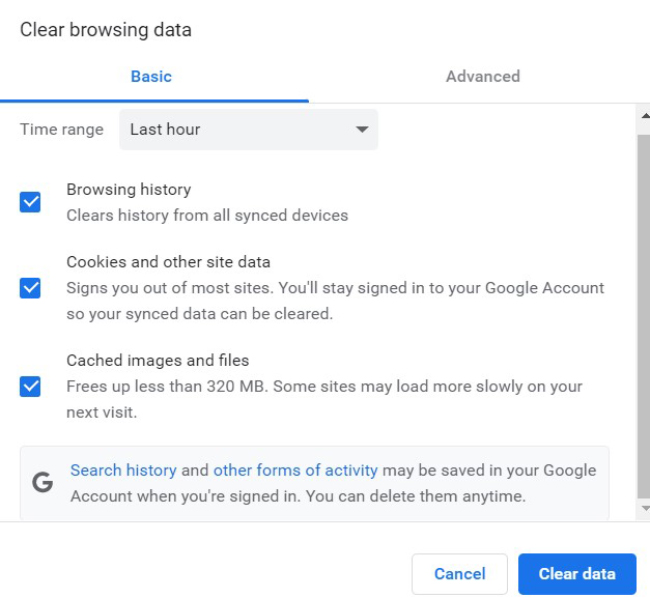The width and height of the screenshot is (650, 598).
Task: Click the Clear browsing data title
Action: coord(106,30)
